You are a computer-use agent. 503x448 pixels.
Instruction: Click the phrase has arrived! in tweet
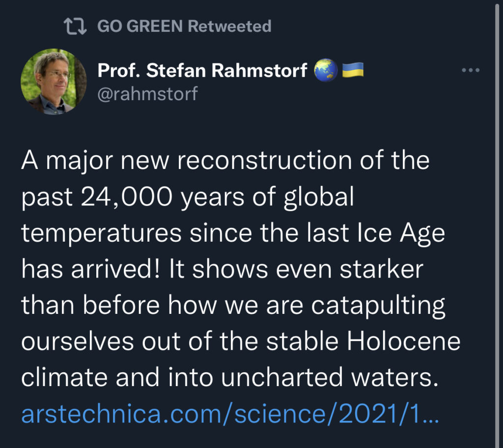pyautogui.click(x=90, y=269)
